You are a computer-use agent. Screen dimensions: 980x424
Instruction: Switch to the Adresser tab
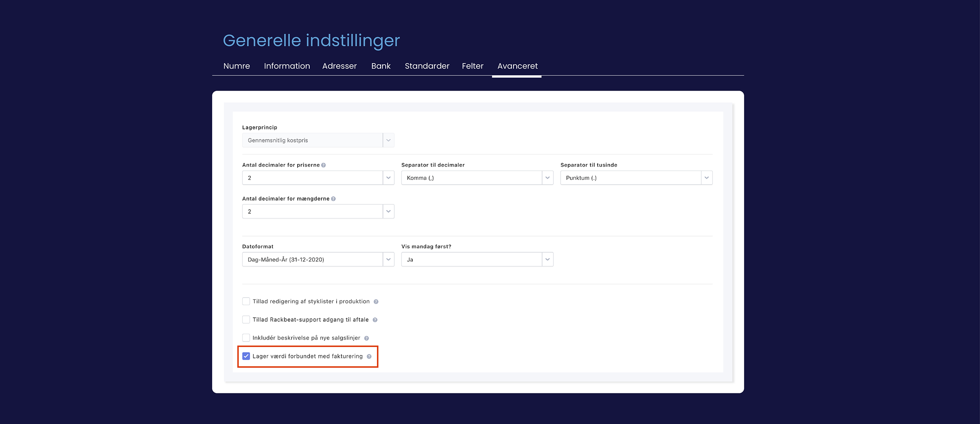click(x=339, y=66)
